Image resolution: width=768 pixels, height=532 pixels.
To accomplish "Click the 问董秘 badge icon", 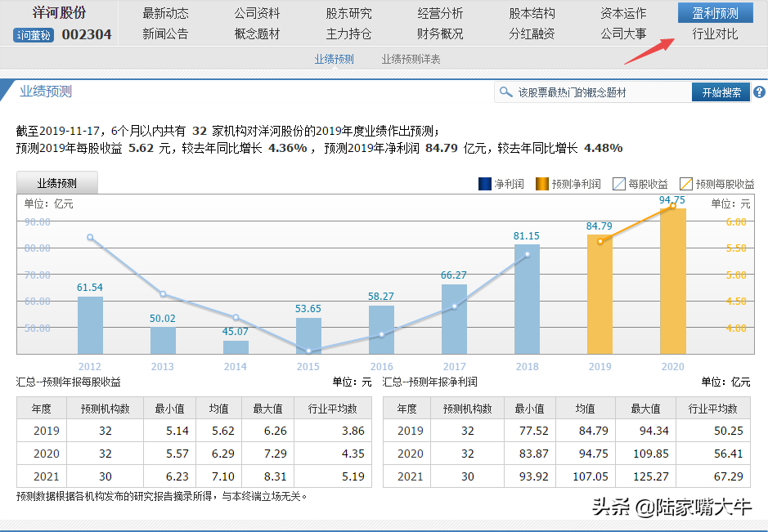I will (34, 35).
